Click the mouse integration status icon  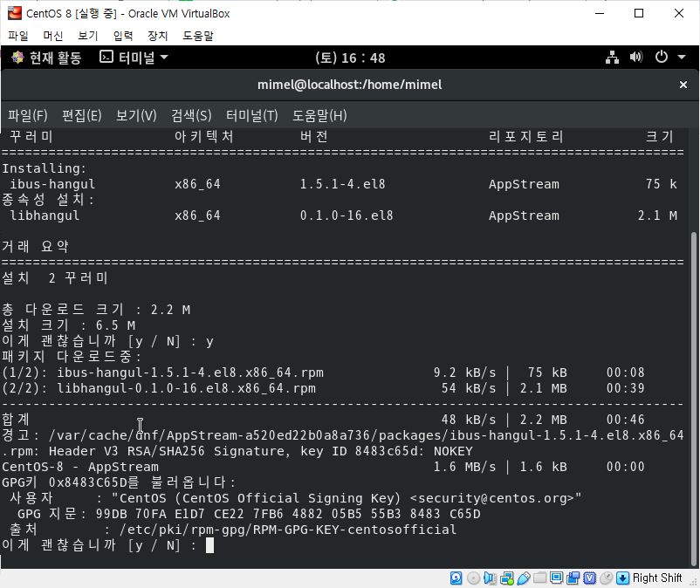click(606, 578)
